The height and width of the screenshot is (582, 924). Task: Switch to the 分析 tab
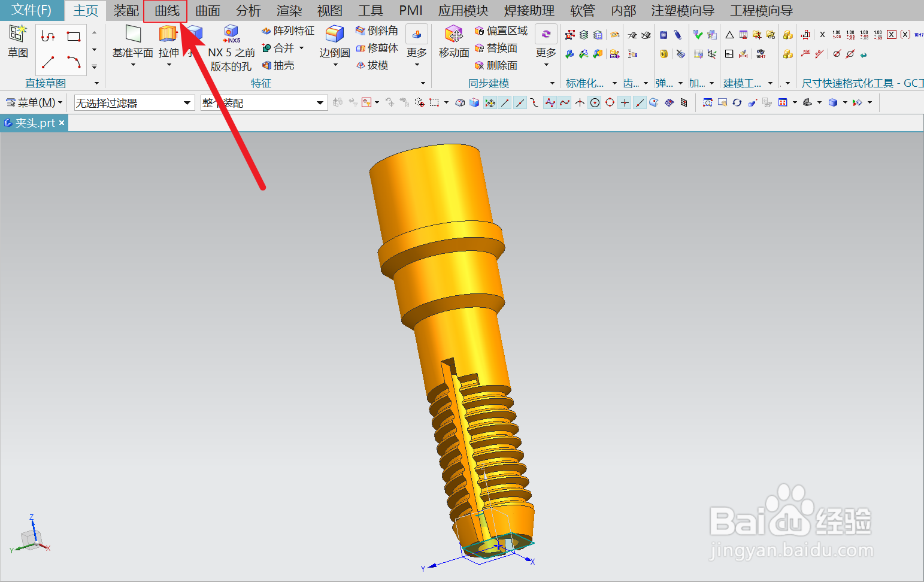tap(248, 11)
